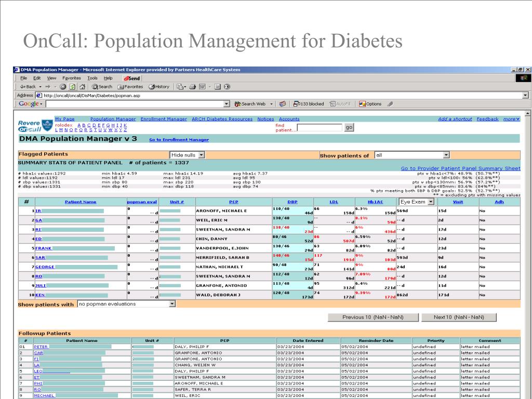Click the page scrollbar up arrow
532x399 pixels.
coord(528,114)
